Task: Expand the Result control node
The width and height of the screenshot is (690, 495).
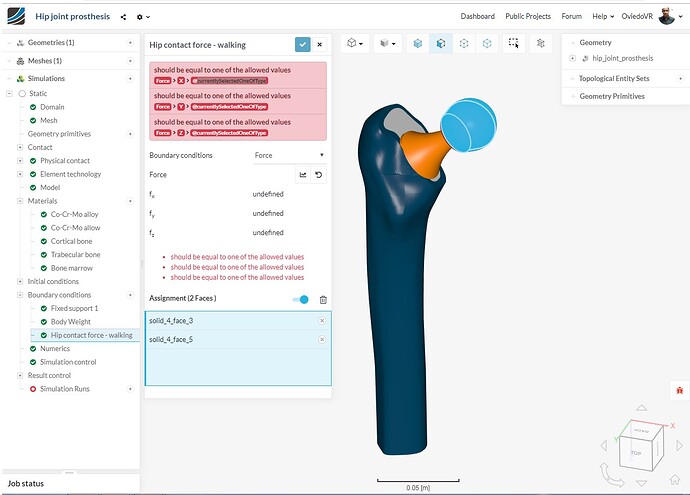Action: pyautogui.click(x=20, y=375)
